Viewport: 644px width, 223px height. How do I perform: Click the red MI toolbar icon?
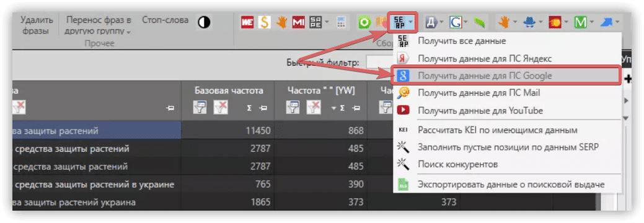[x=299, y=22]
